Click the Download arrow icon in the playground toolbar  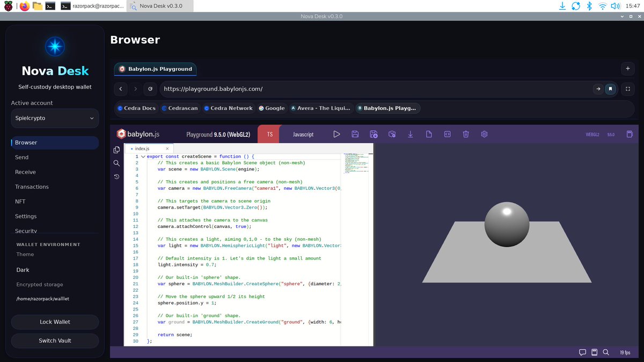coord(411,134)
